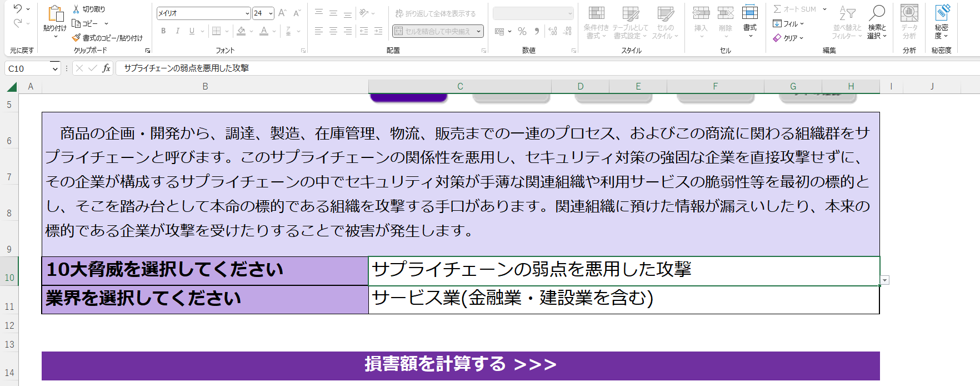Open the Clipboard group dialog launcher
980x386 pixels.
pos(148,51)
